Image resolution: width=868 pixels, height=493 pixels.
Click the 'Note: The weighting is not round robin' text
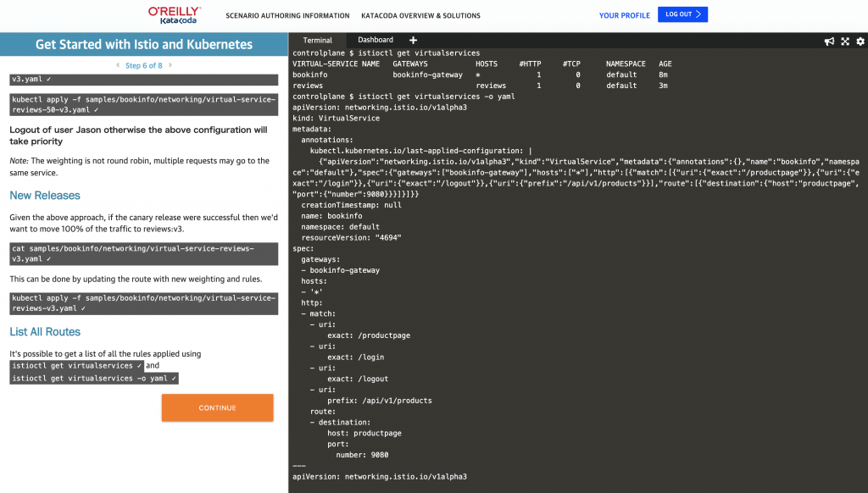[140, 167]
